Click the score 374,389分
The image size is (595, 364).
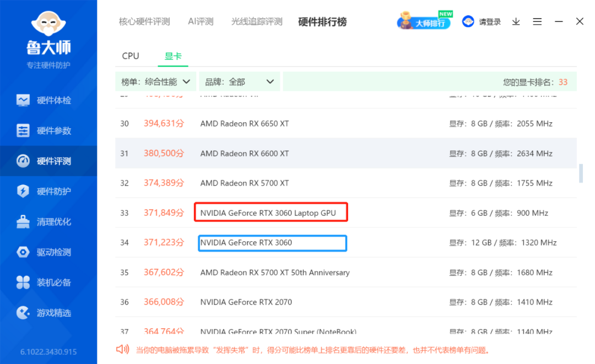tap(164, 183)
